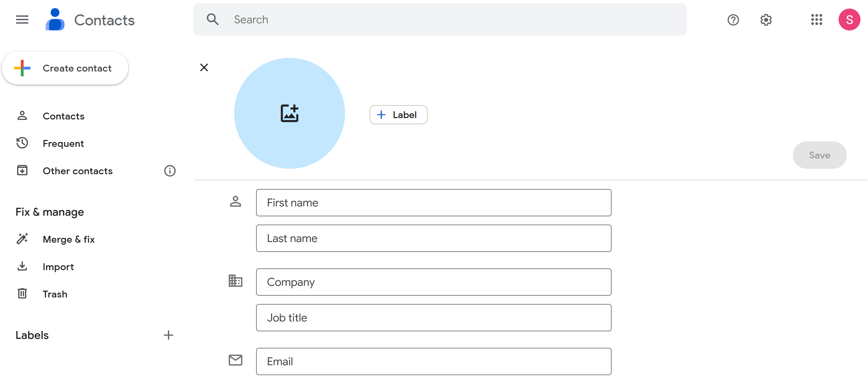The width and height of the screenshot is (868, 382).
Task: Open Trash from the sidebar
Action: tap(55, 294)
